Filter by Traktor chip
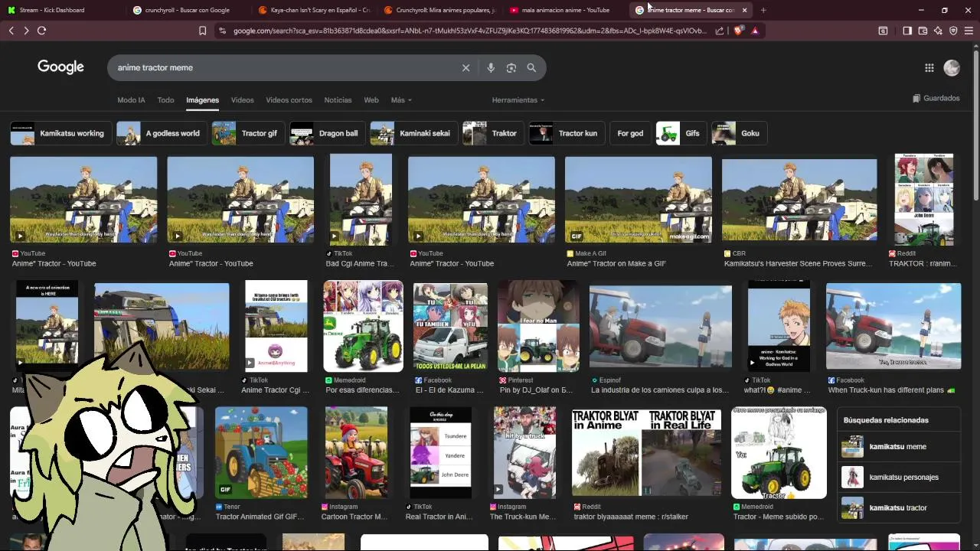The width and height of the screenshot is (980, 551). 492,133
